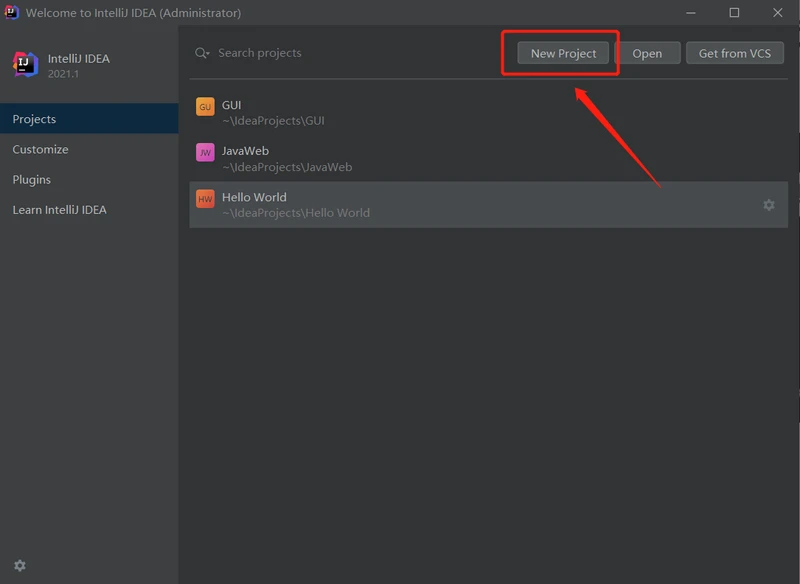
Task: Select the Hello World project name
Action: [254, 197]
